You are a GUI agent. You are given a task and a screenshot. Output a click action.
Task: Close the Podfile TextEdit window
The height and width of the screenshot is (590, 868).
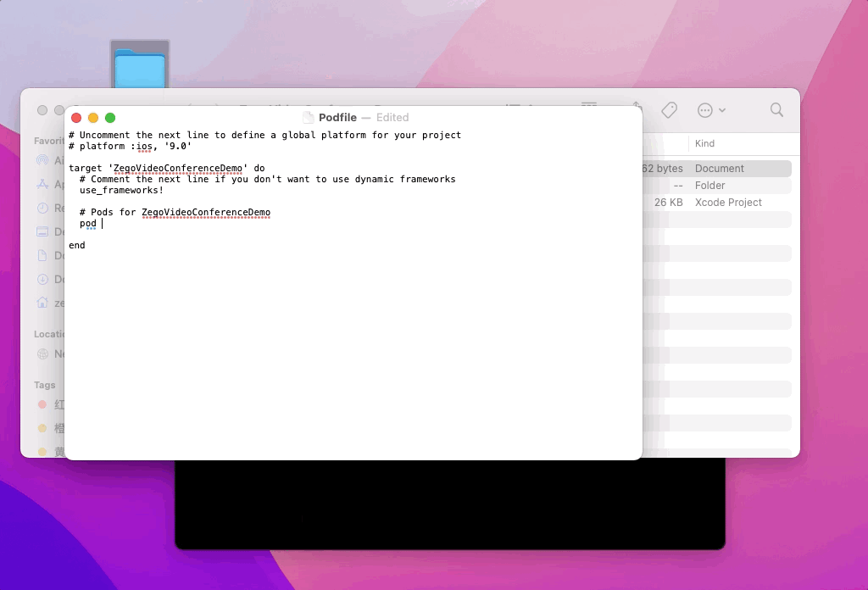(76, 117)
